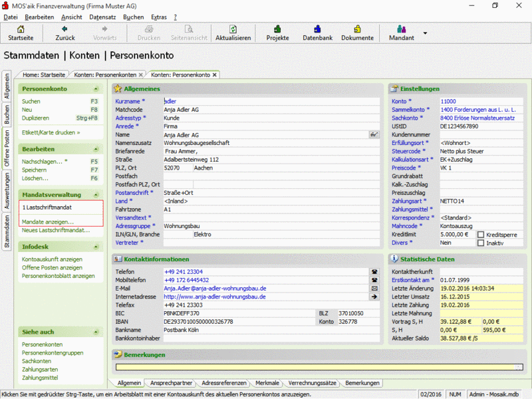Switch to the Adressreferenzen bottom tab
This screenshot has width=532, height=399.
[224, 383]
